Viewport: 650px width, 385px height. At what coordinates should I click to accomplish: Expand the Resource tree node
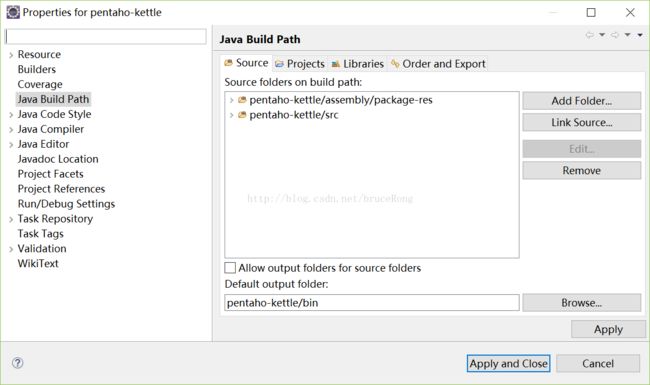[11, 55]
